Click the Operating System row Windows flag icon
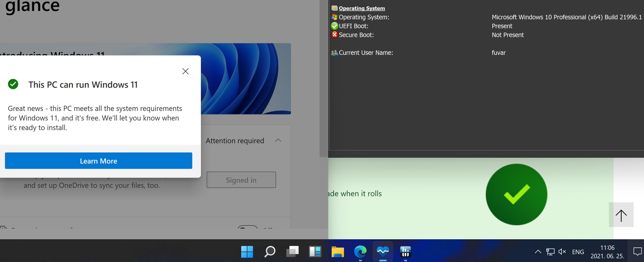Viewport: 644px width, 262px height. tap(334, 17)
